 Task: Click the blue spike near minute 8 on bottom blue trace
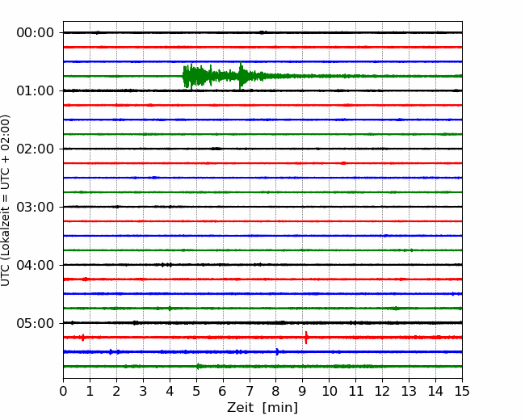point(277,351)
